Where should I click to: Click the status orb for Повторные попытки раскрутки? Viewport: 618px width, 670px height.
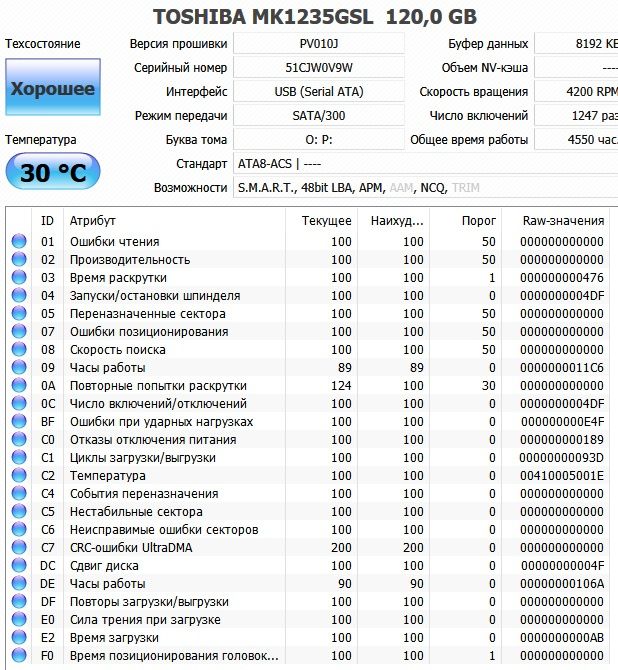(x=19, y=385)
